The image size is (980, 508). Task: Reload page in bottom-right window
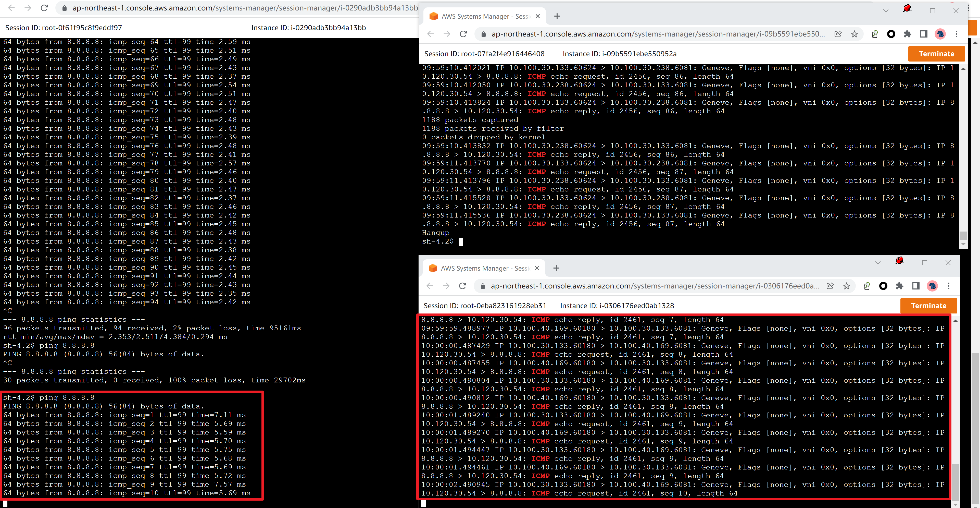click(462, 286)
